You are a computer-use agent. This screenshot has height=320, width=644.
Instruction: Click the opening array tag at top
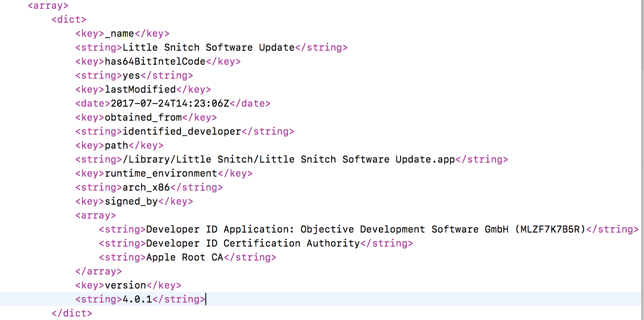48,6
